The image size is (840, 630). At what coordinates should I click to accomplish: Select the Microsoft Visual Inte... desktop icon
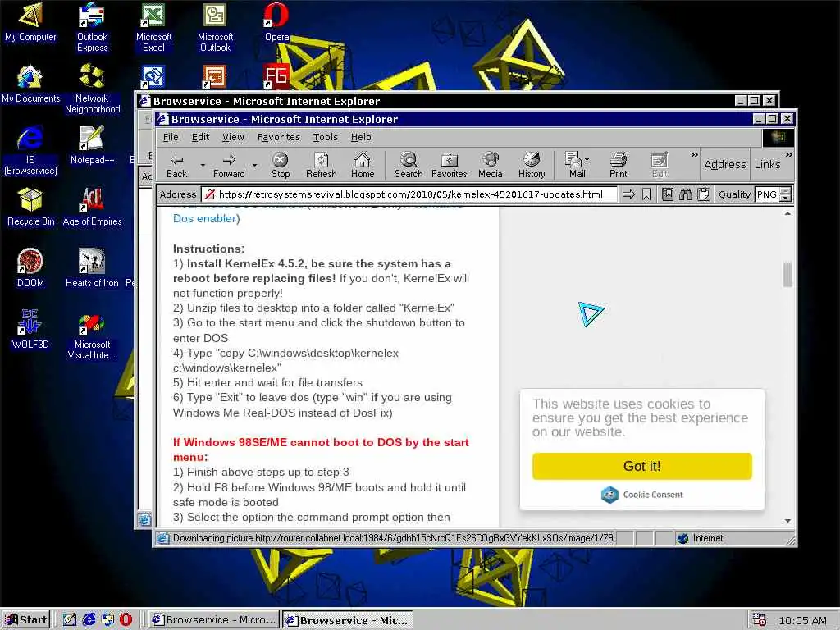coord(92,336)
